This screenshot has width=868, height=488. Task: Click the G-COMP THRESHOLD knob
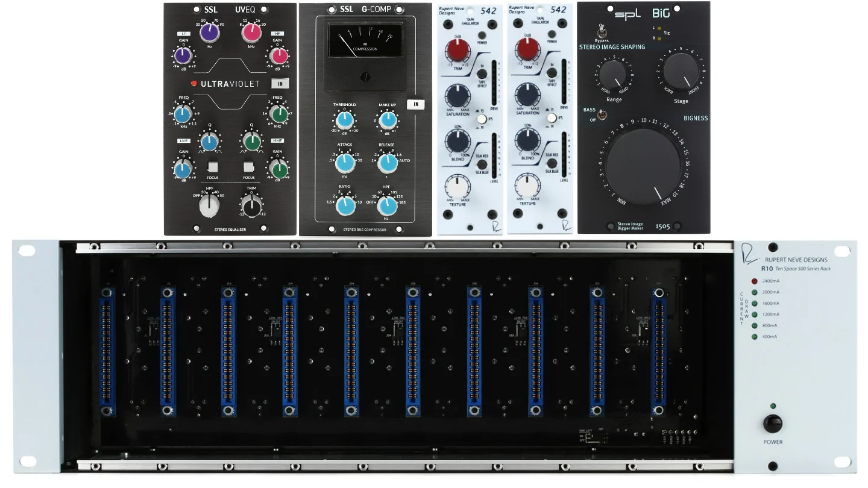coord(344,122)
